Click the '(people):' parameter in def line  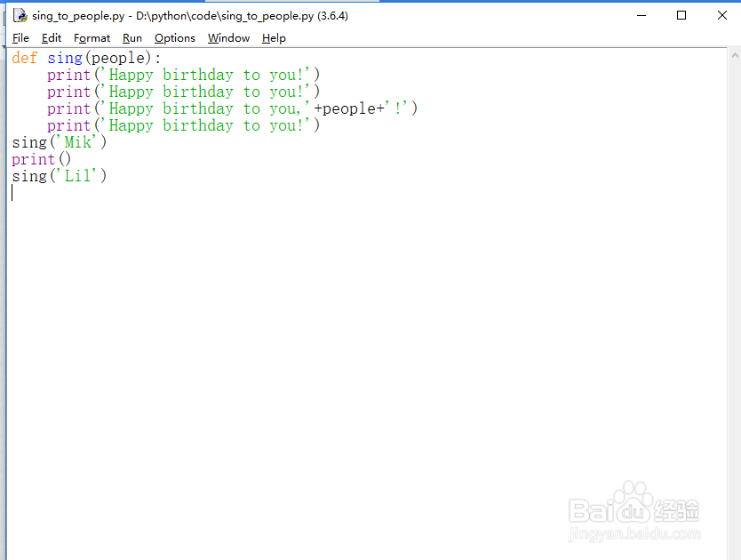123,58
